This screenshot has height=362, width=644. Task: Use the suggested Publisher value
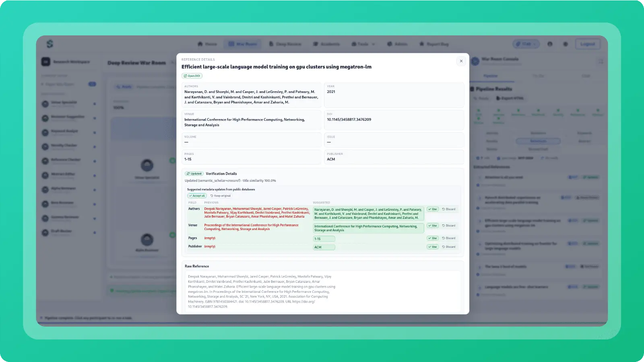(433, 247)
